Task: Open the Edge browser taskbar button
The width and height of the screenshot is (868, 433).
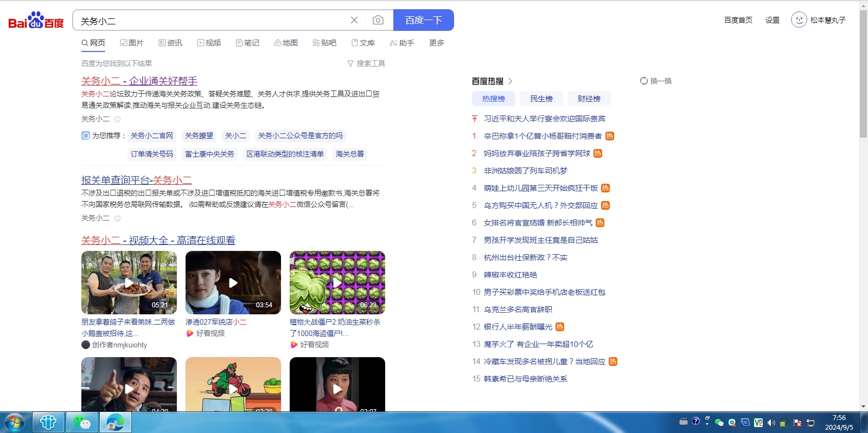Action: (x=116, y=422)
